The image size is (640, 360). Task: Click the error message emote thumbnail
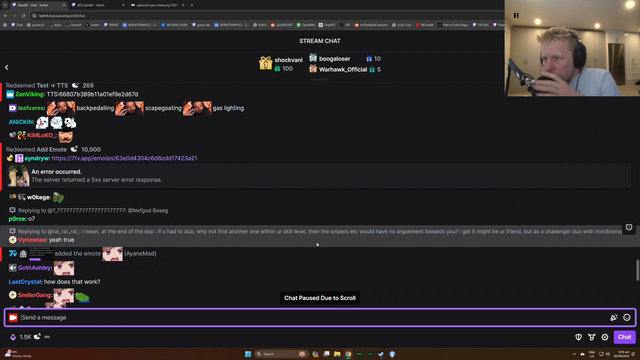(18, 176)
